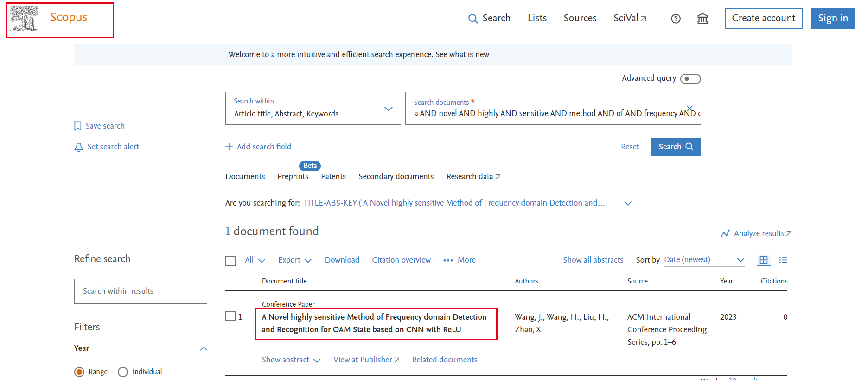Expand the suggested query chevron
The width and height of the screenshot is (868, 380).
[628, 203]
